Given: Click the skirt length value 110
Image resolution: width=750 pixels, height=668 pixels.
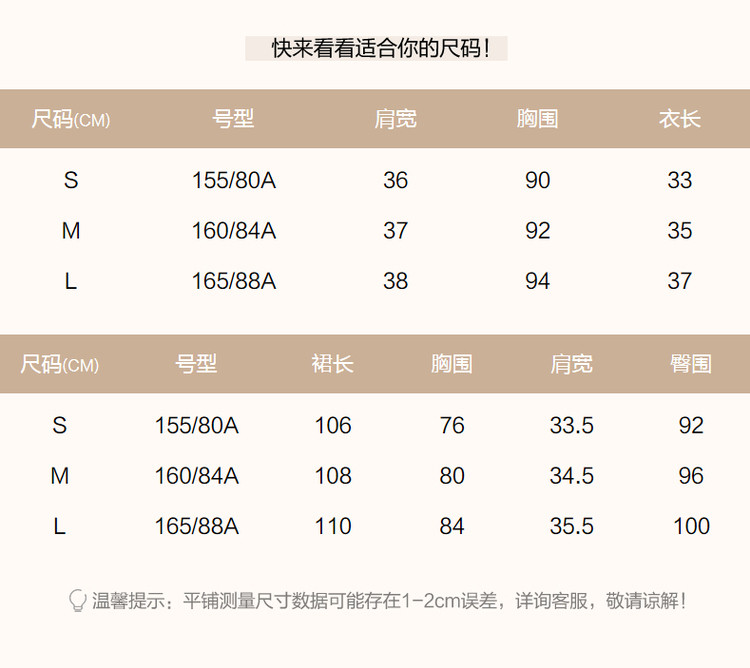Looking at the screenshot, I should [333, 526].
